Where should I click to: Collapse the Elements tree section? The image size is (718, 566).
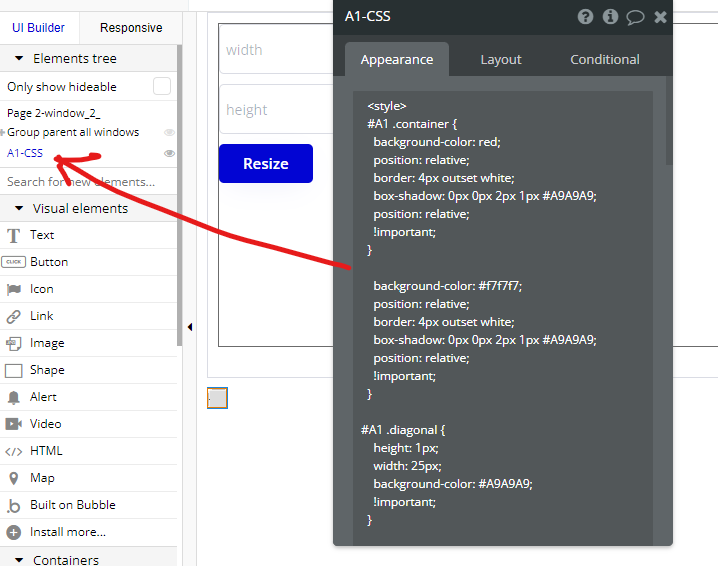(19, 59)
